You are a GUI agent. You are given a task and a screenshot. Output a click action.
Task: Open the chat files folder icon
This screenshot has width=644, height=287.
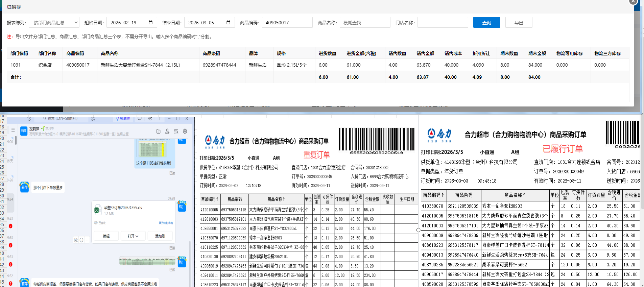158,131
